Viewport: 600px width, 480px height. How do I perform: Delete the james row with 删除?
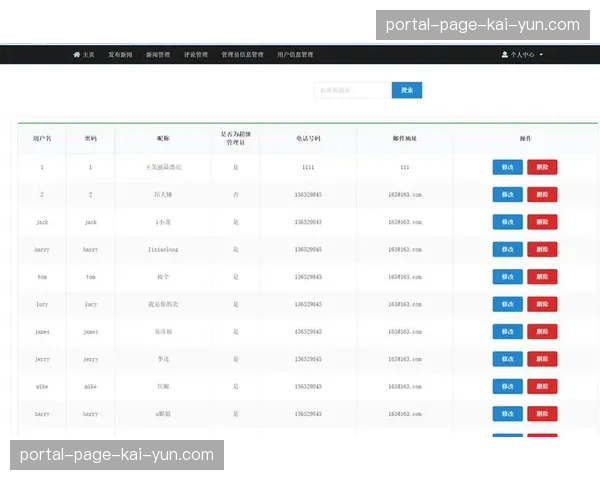(542, 331)
